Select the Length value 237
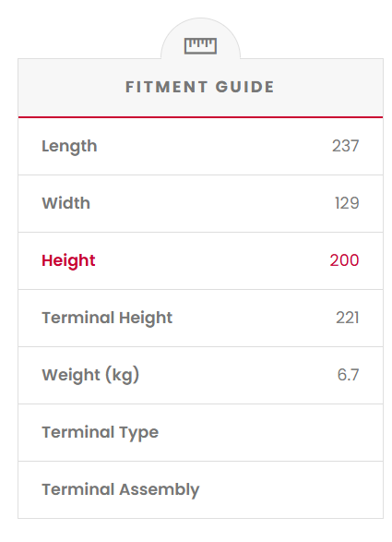The image size is (392, 542). click(x=345, y=146)
